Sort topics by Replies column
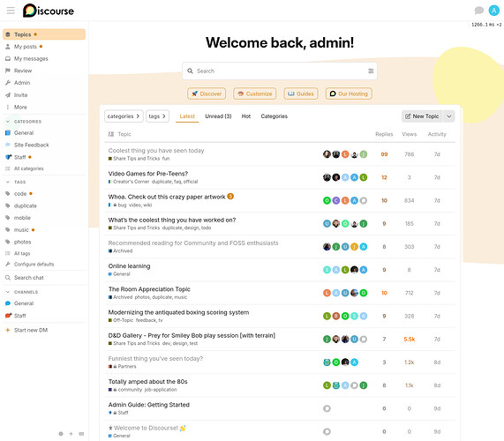The image size is (504, 441). [384, 134]
